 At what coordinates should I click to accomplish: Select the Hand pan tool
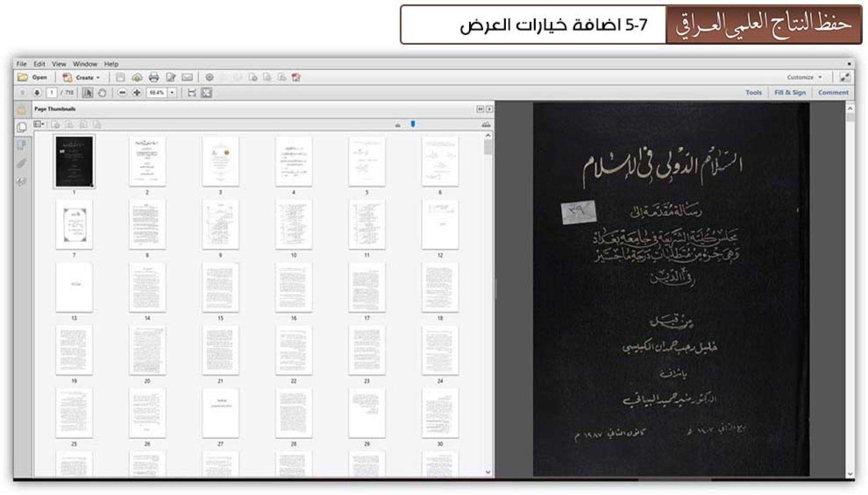[102, 93]
